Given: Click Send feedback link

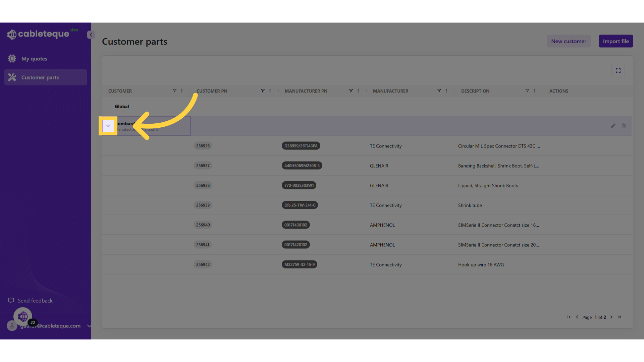Looking at the screenshot, I should 35,301.
